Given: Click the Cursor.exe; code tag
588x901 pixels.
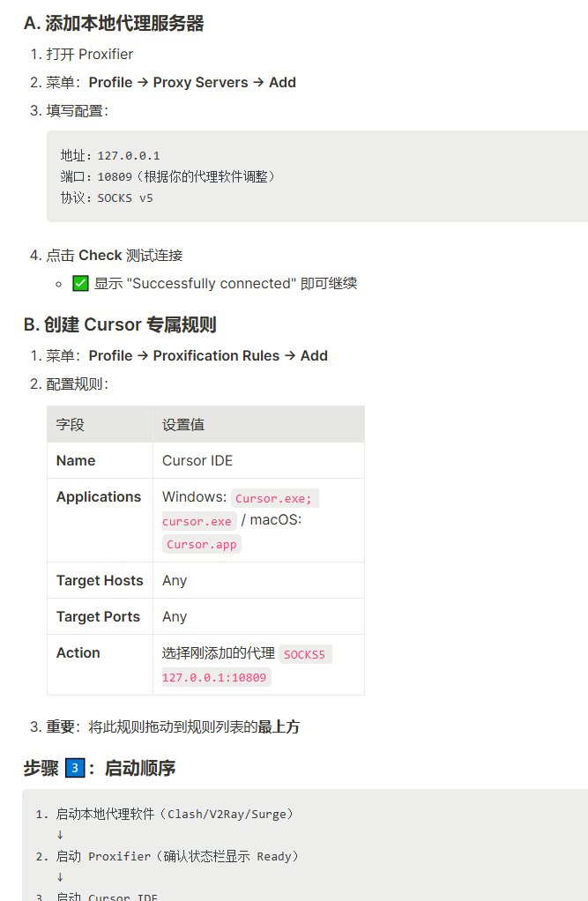Looking at the screenshot, I should pos(275,498).
